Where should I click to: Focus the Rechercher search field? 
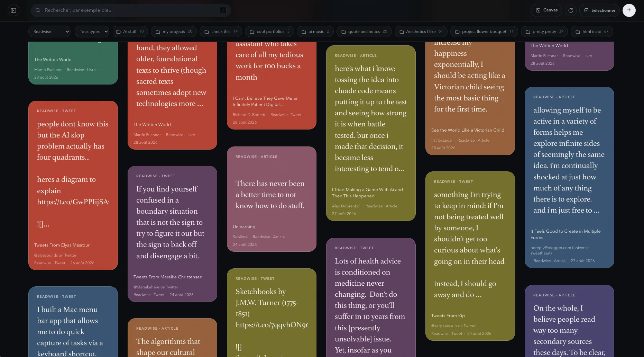(131, 10)
